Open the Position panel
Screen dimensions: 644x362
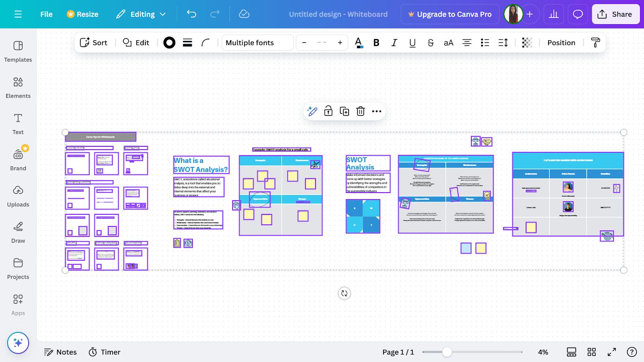pyautogui.click(x=561, y=43)
